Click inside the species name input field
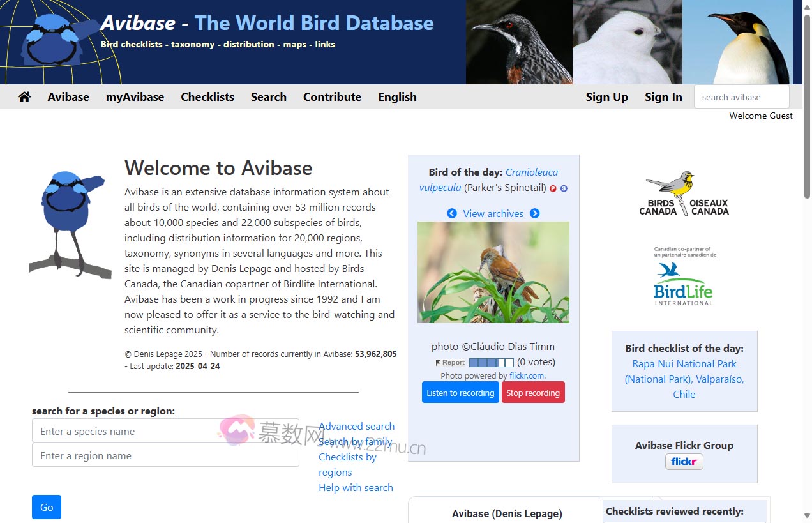The width and height of the screenshot is (812, 523). coord(165,431)
